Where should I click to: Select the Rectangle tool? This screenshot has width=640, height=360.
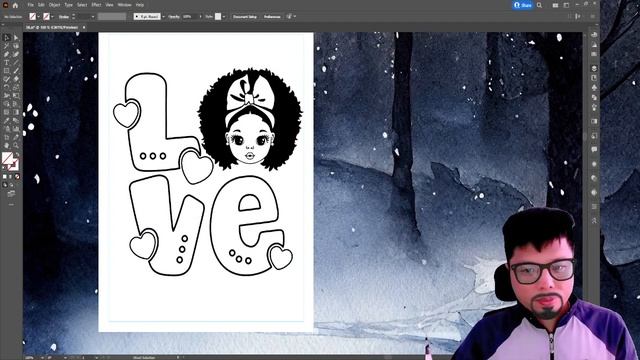pos(7,70)
